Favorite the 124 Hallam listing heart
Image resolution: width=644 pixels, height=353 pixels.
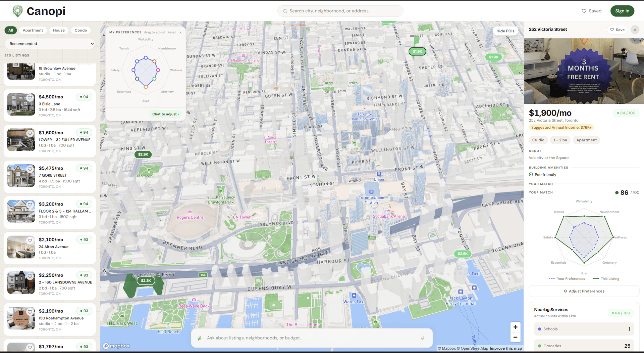30,205
